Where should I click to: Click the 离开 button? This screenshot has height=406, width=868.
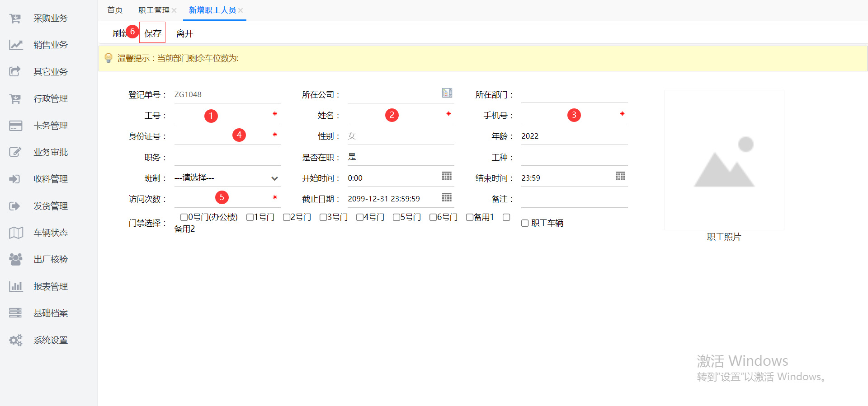184,33
